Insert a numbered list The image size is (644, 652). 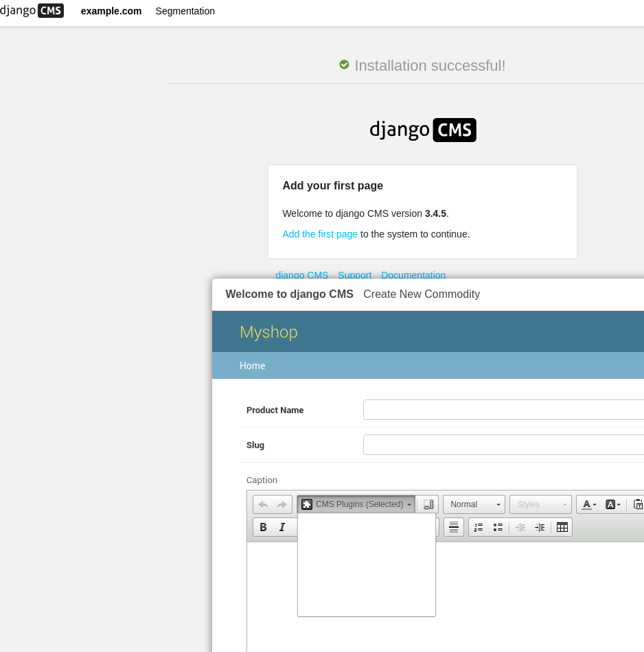479,527
